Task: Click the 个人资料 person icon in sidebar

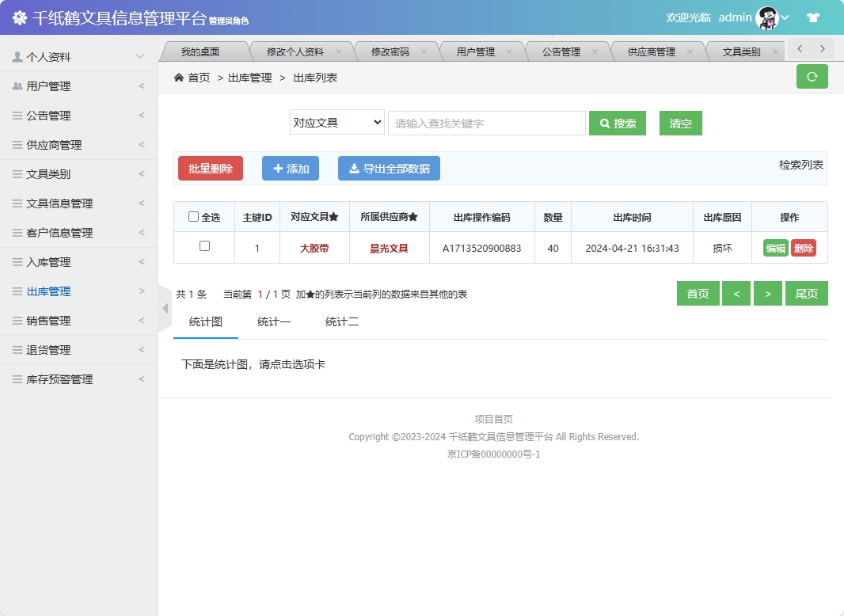Action: pos(17,56)
